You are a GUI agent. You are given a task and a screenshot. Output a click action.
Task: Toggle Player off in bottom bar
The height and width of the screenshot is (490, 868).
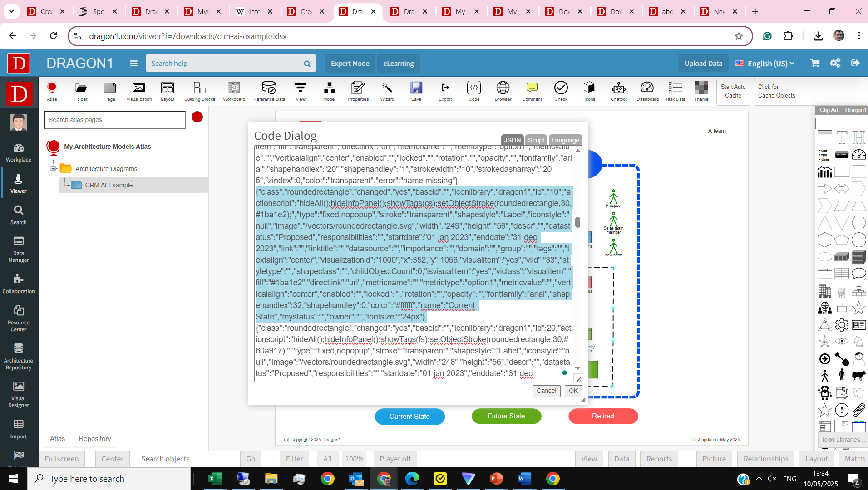coord(395,459)
